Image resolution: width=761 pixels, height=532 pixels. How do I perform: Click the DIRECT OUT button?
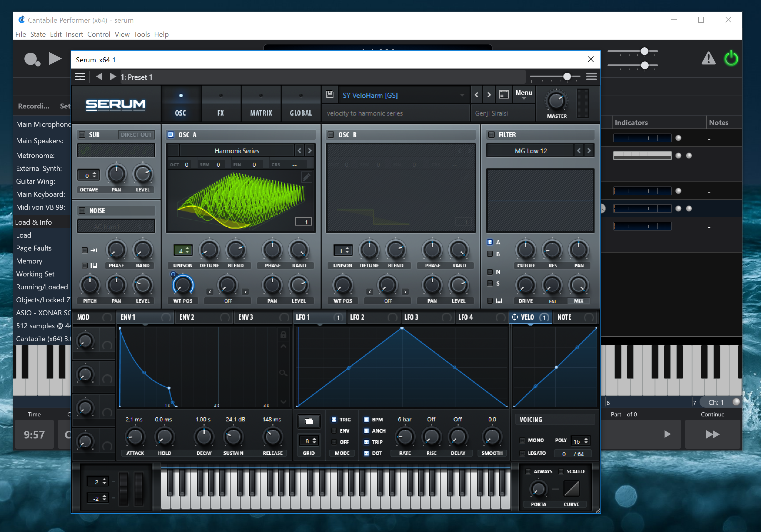[x=136, y=135]
